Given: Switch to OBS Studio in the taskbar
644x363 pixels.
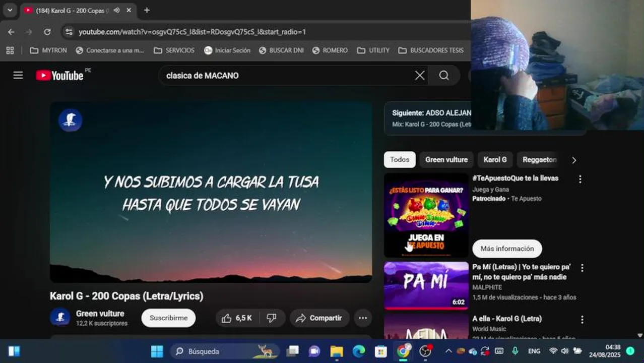Looking at the screenshot, I should coord(426,351).
